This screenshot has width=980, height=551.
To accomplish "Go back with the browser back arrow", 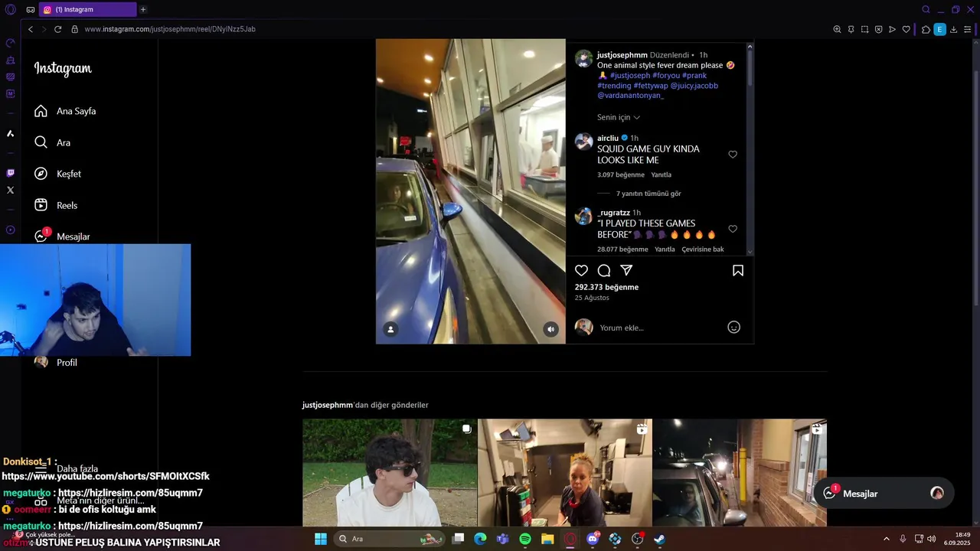I will 30,29.
